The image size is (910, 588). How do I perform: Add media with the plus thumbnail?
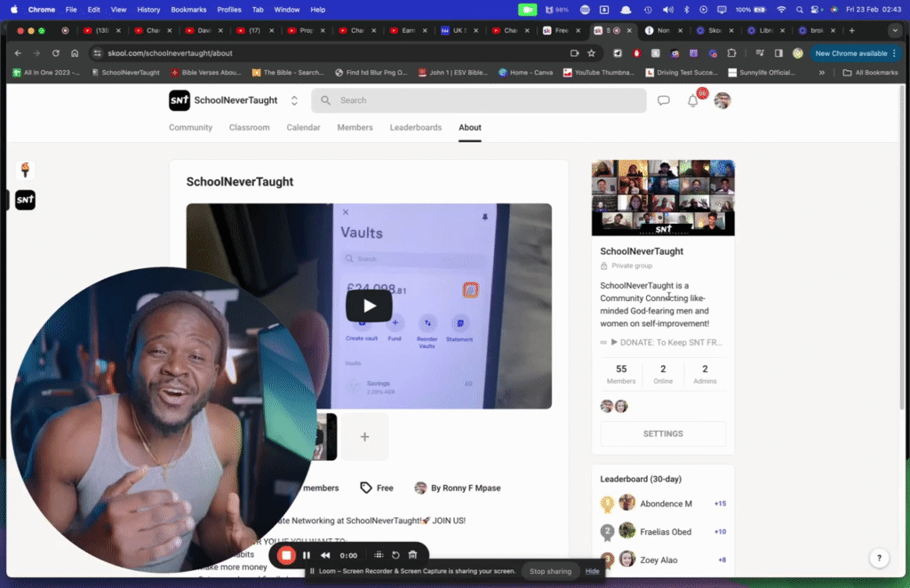[x=364, y=437]
